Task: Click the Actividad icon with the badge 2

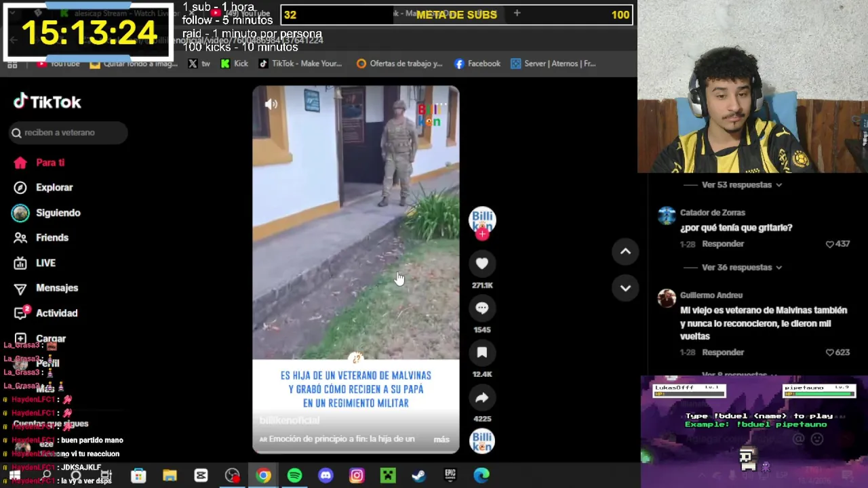Action: [x=21, y=312]
